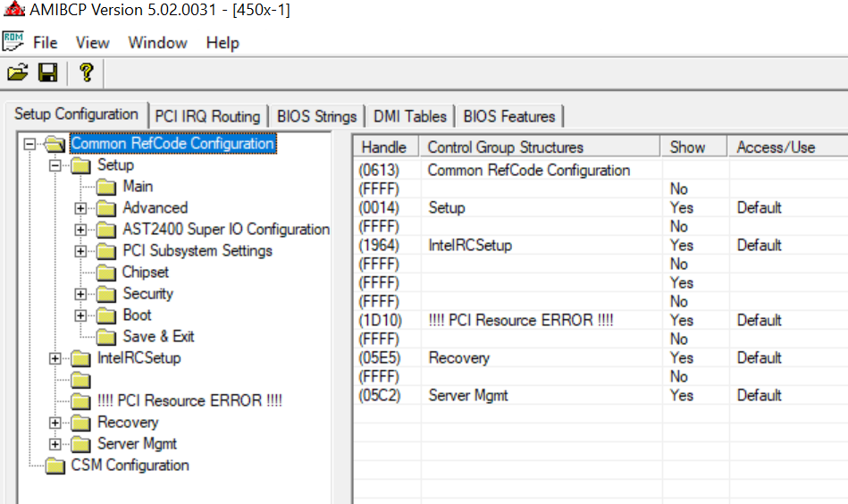
Task: Expand the Security tree node
Action: click(81, 294)
